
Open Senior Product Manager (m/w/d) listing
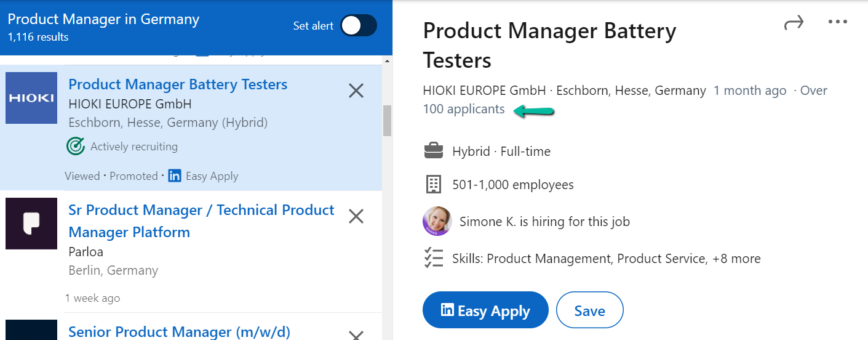179,331
